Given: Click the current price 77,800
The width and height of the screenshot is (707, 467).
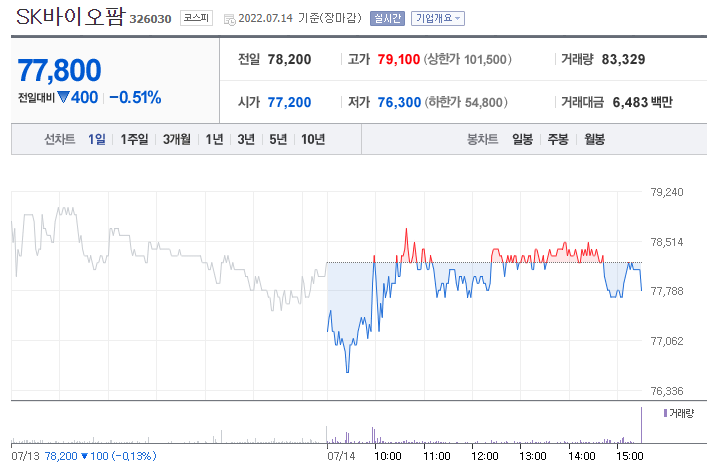Looking at the screenshot, I should (x=59, y=71).
